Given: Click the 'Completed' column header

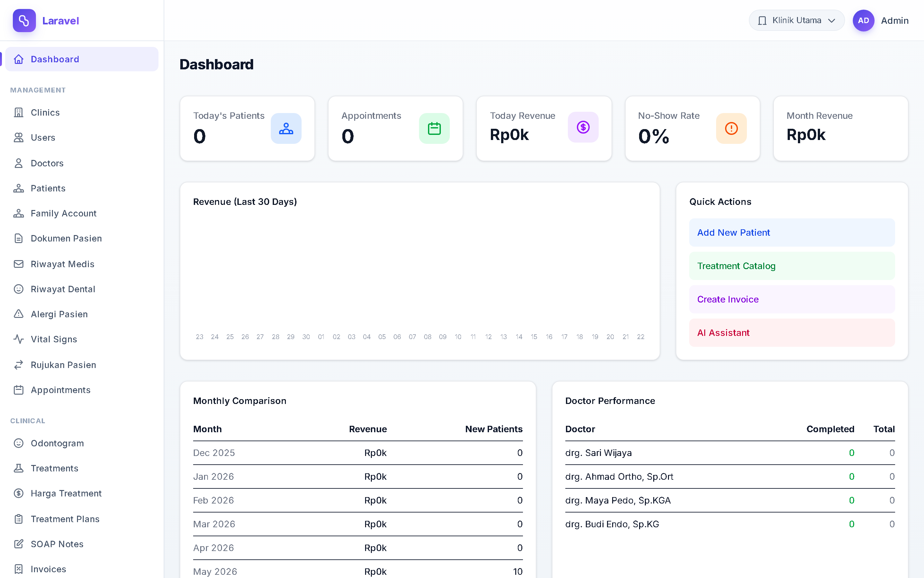Looking at the screenshot, I should pyautogui.click(x=830, y=429).
